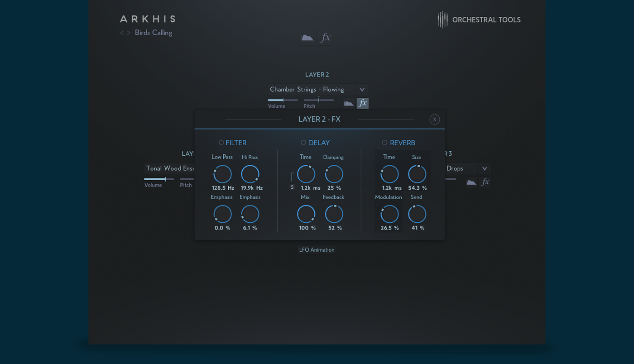Click the Reverb Size knob

coord(417,174)
